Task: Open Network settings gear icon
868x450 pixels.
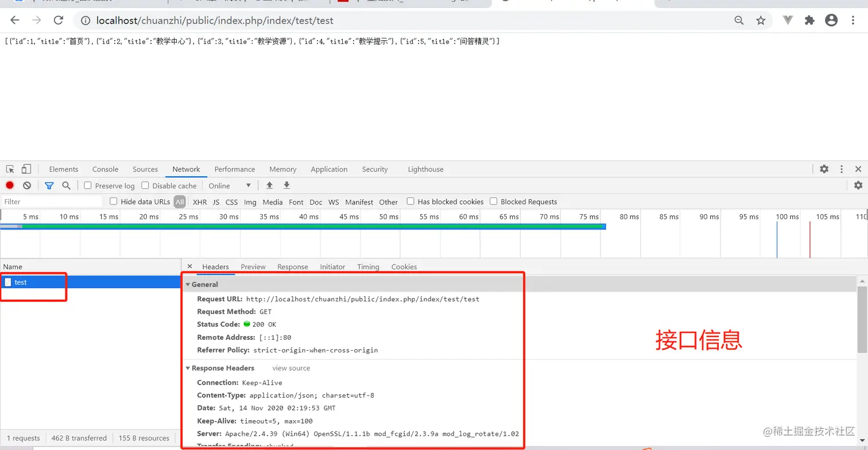Action: tap(858, 185)
